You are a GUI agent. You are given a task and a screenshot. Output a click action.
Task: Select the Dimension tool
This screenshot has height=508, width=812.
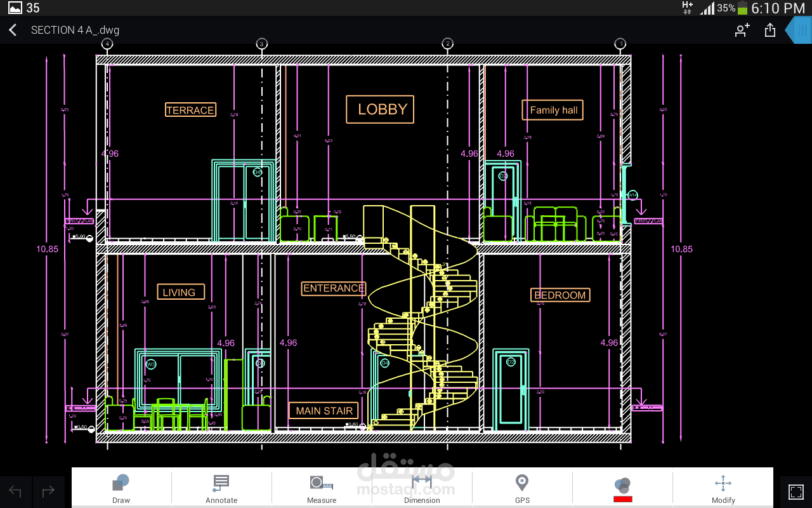422,488
